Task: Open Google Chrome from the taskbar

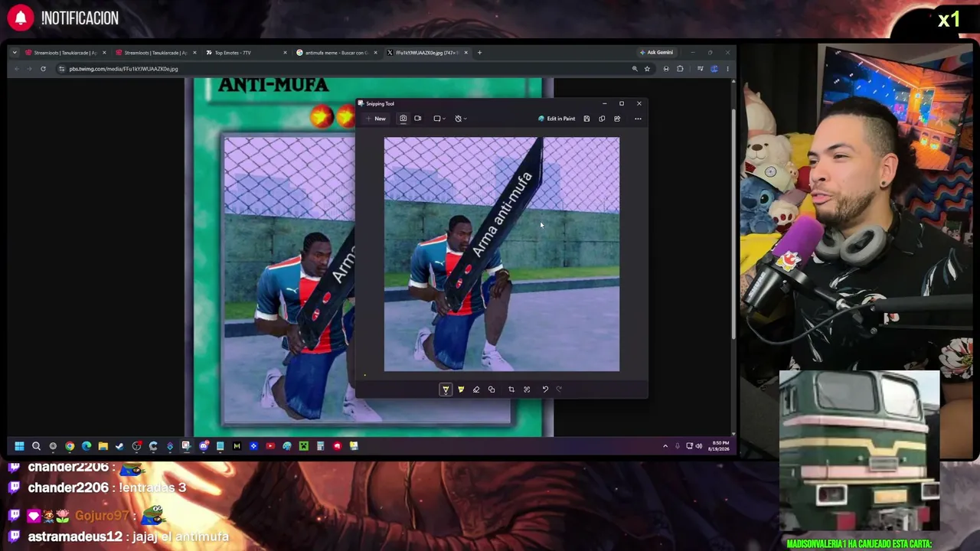Action: pos(70,446)
